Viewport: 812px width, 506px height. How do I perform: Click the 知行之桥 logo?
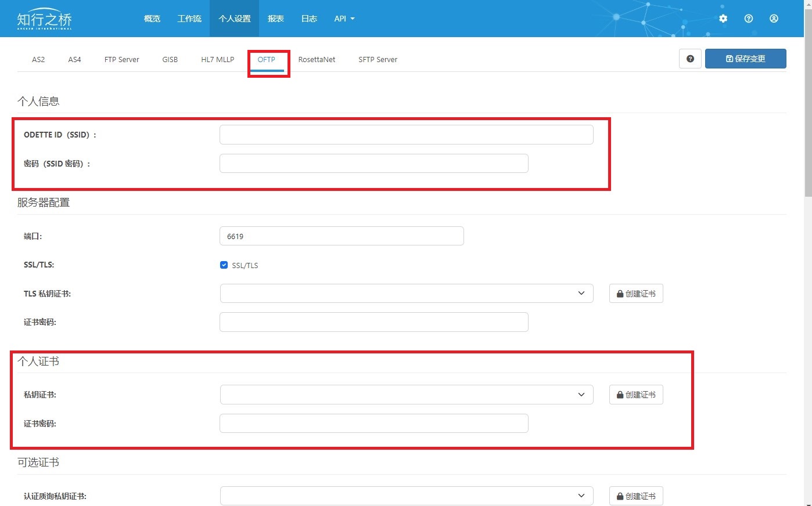pyautogui.click(x=44, y=20)
